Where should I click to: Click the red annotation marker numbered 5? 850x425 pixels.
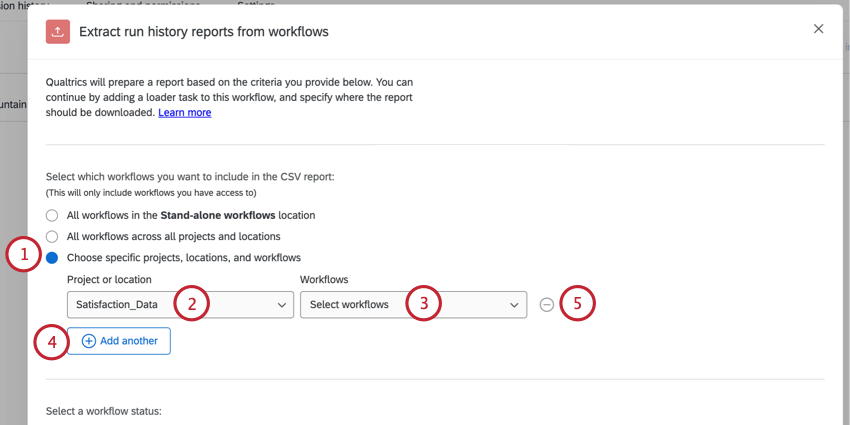coord(577,304)
